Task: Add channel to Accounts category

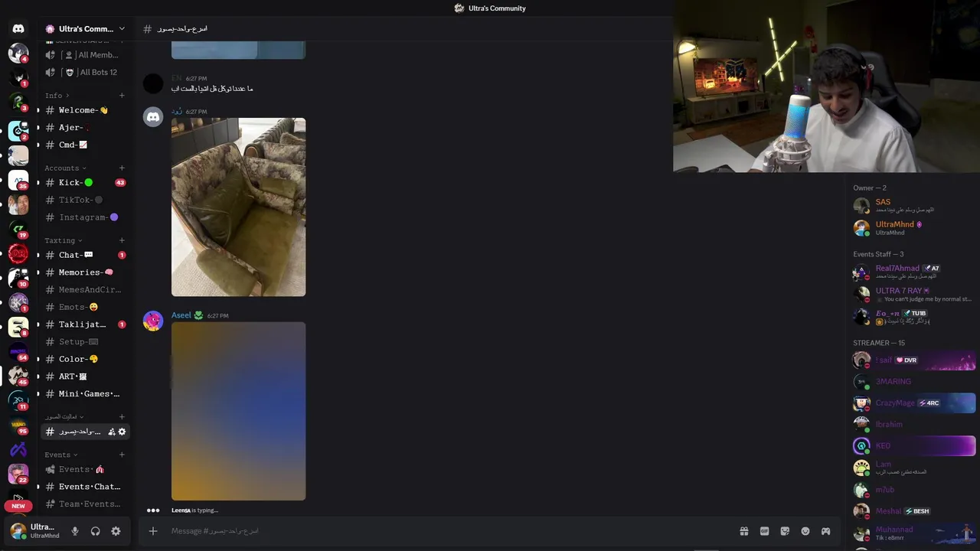Action: [122, 168]
